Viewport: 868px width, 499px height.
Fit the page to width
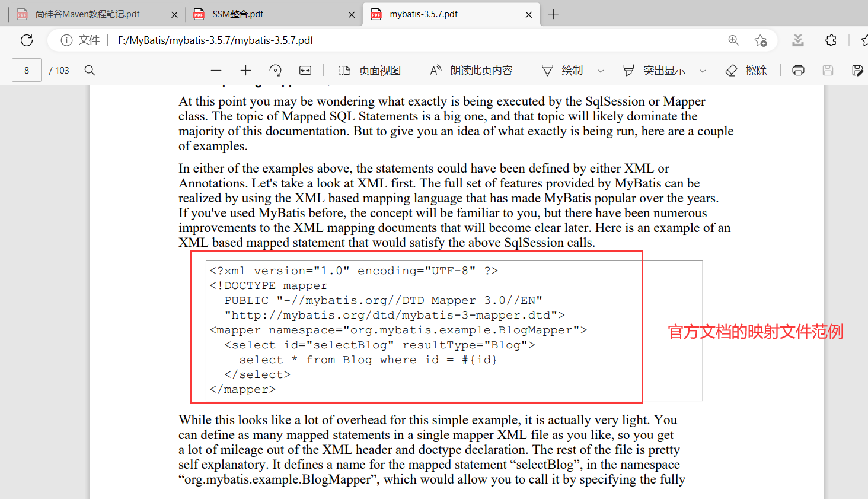click(x=305, y=70)
